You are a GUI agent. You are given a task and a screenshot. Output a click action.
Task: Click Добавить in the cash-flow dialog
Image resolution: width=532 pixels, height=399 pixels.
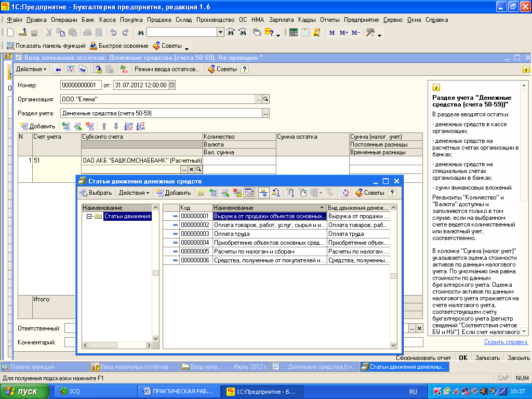pos(174,193)
